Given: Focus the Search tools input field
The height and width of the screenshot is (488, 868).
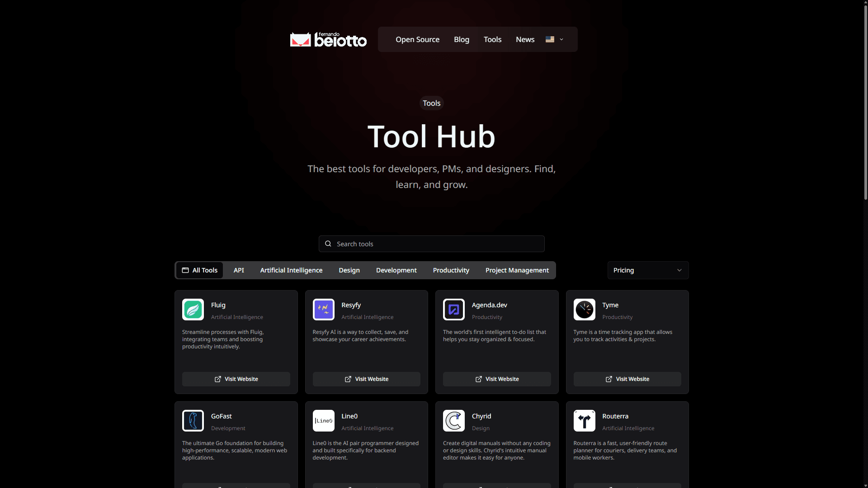Looking at the screenshot, I should [x=432, y=244].
